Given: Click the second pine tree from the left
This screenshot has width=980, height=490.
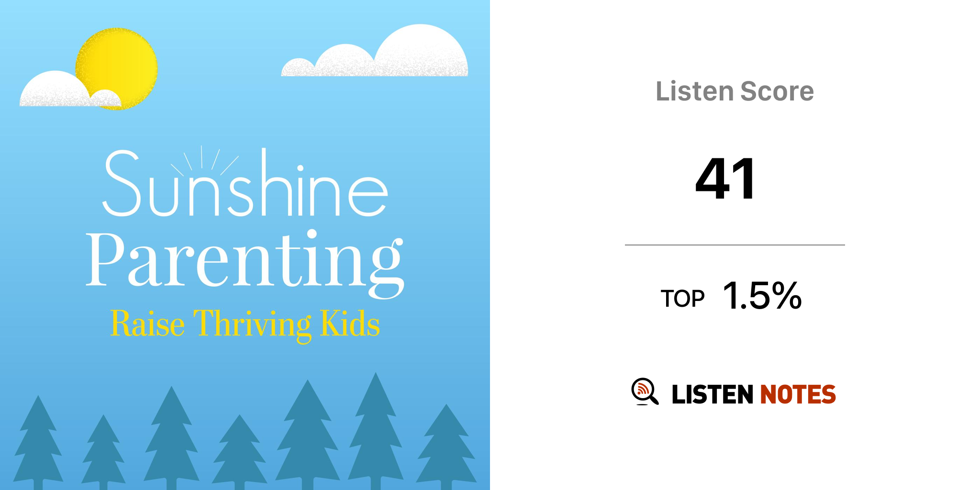Looking at the screenshot, I should pos(103,450).
